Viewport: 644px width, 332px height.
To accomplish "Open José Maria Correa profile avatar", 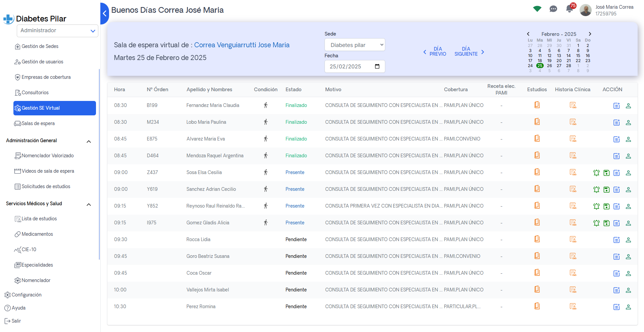I will [x=586, y=10].
